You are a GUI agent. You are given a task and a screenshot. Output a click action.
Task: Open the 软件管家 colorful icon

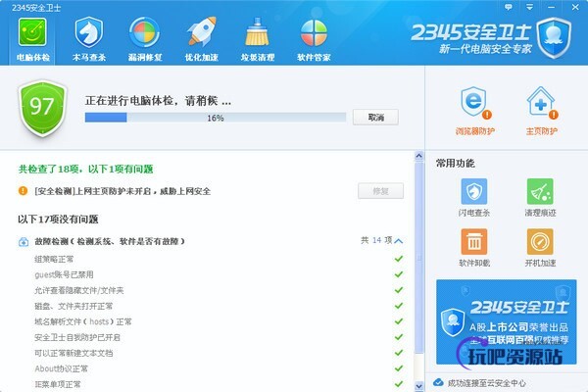(x=314, y=32)
